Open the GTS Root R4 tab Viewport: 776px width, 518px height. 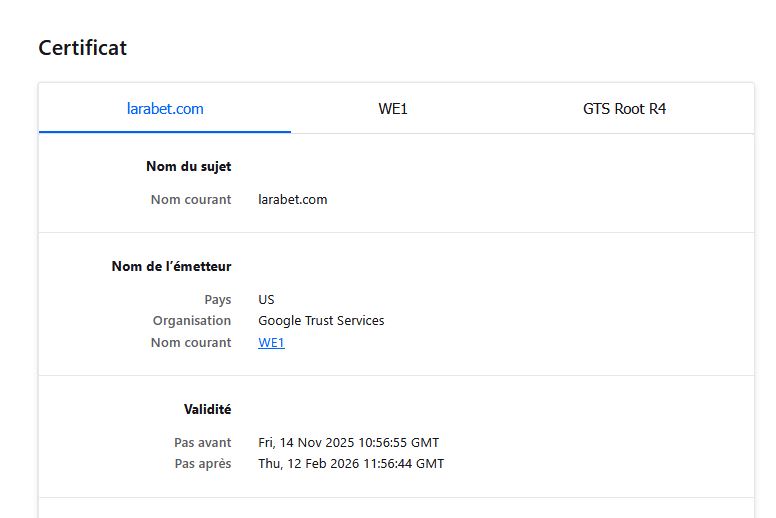pos(624,108)
